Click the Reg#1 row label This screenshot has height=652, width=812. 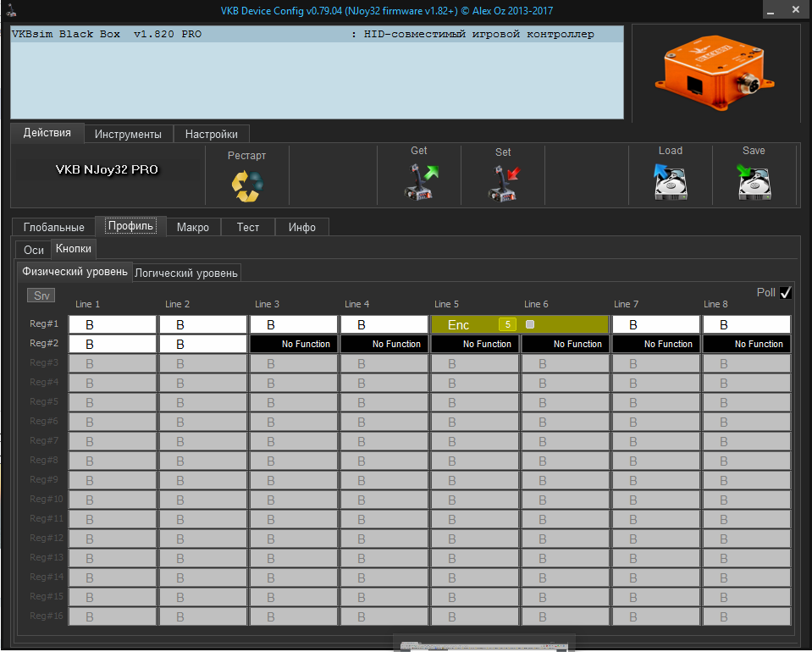point(44,323)
